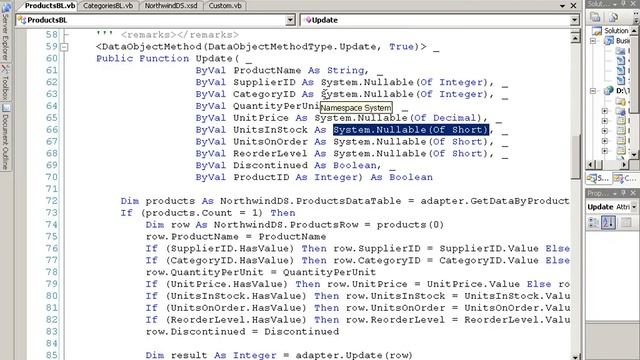Open the ProductsBL class dropdown

point(290,20)
